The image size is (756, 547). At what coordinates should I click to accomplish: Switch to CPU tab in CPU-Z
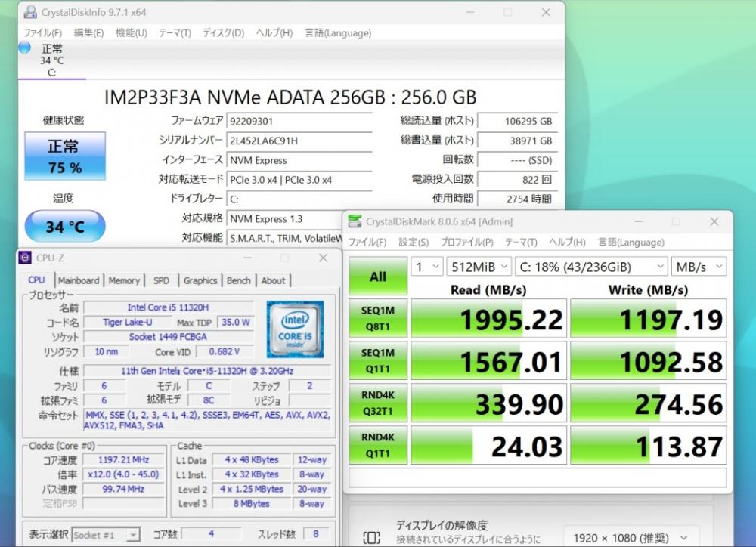pos(36,280)
